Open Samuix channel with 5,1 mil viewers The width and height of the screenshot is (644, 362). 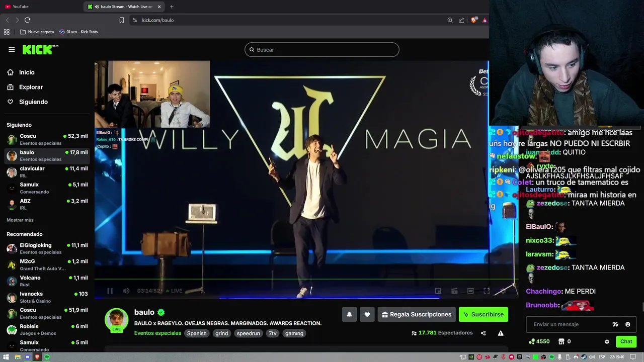(47, 188)
